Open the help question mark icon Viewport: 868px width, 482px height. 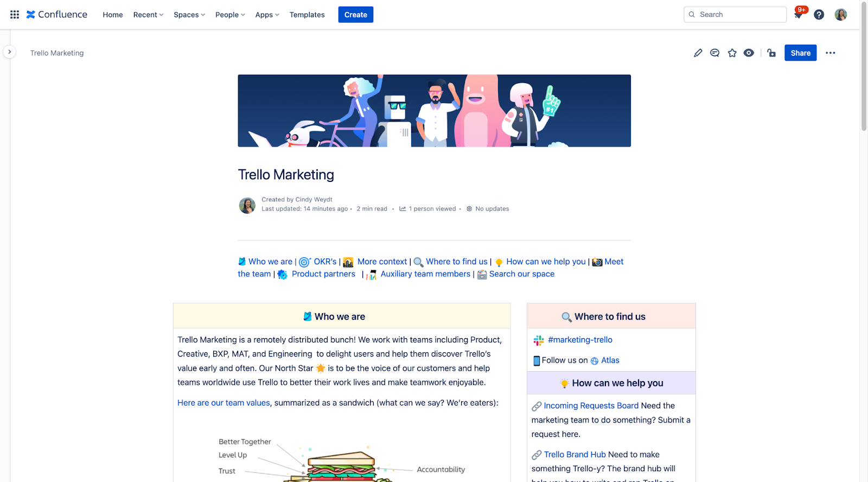click(819, 15)
